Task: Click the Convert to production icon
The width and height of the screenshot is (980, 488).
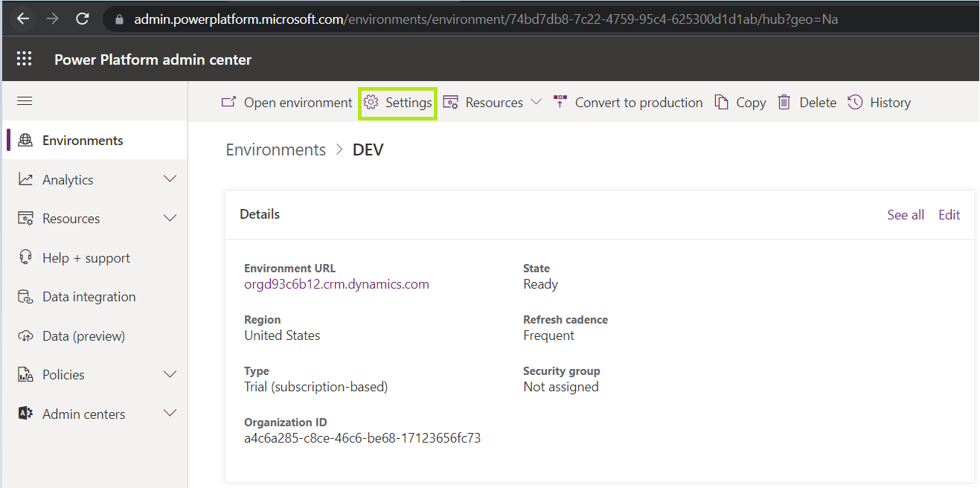Action: [560, 103]
